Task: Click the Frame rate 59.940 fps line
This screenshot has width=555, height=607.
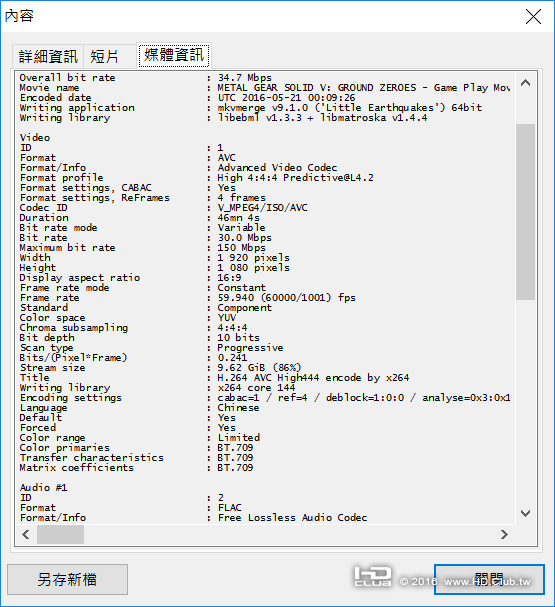Action: click(x=188, y=298)
